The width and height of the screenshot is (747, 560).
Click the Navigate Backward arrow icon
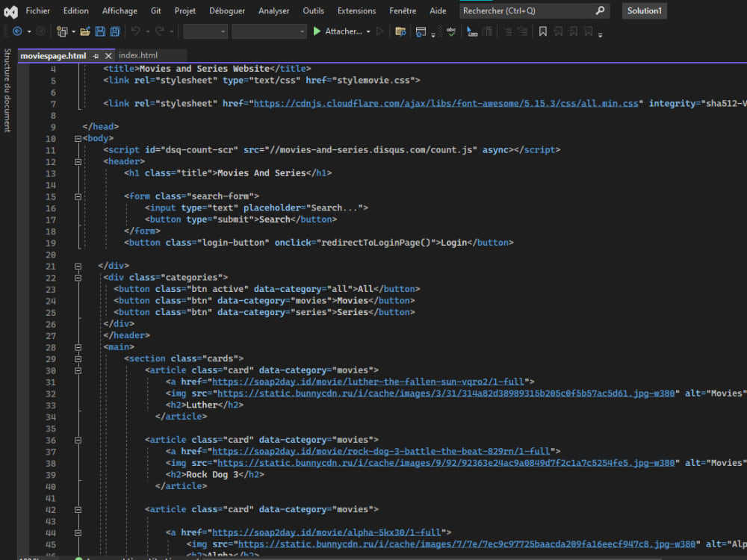16,31
